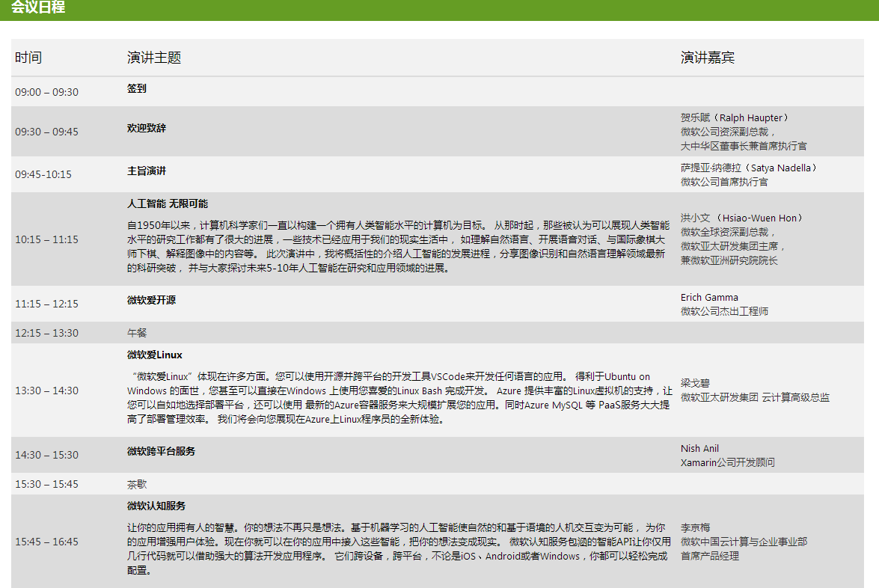Viewport: 879px width, 588px height.
Task: Click the paragraph starting 让你的应用拥有人的智慧
Action: 399,549
